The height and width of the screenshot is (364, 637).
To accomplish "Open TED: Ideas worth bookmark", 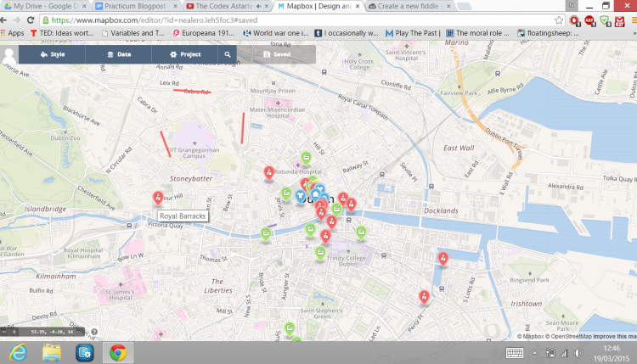I will tap(62, 33).
